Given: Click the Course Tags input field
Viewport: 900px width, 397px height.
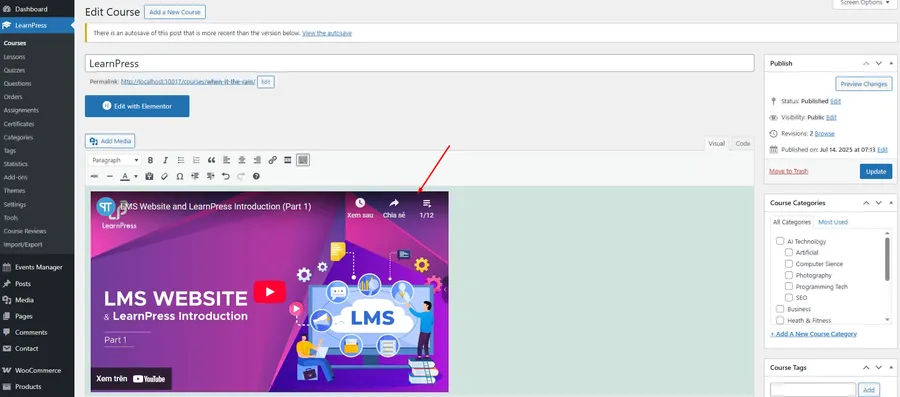Looking at the screenshot, I should tap(813, 390).
